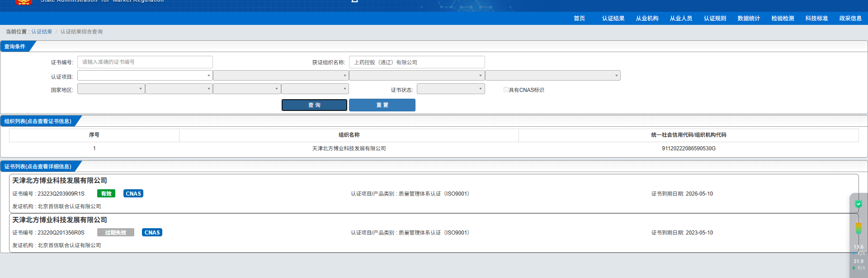Click the 认证结果综合查询 breadcrumb text

coord(81,32)
